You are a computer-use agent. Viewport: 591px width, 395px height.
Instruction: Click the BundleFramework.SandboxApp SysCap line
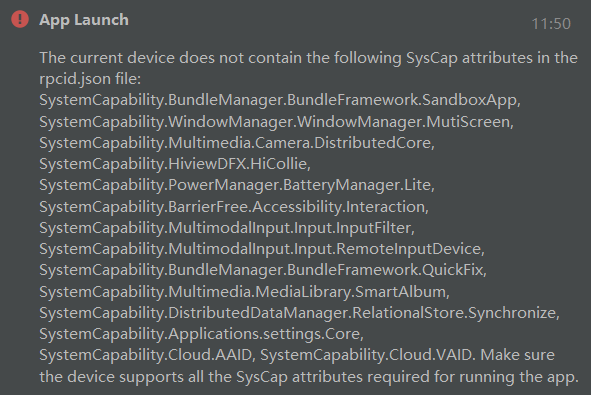tap(280, 100)
